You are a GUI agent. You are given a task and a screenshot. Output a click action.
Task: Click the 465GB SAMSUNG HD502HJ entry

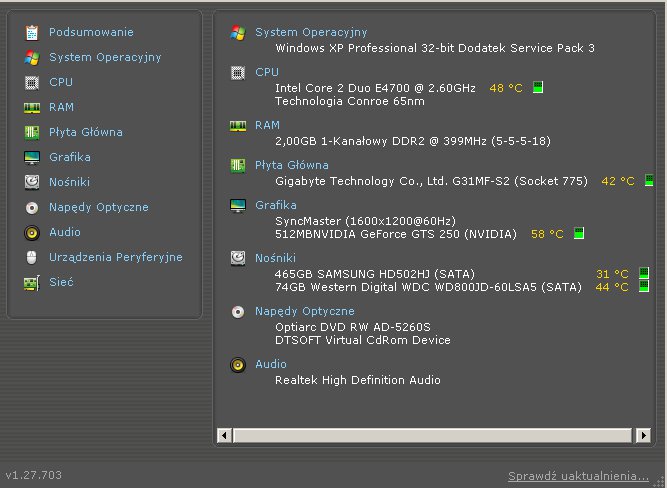coord(375,274)
